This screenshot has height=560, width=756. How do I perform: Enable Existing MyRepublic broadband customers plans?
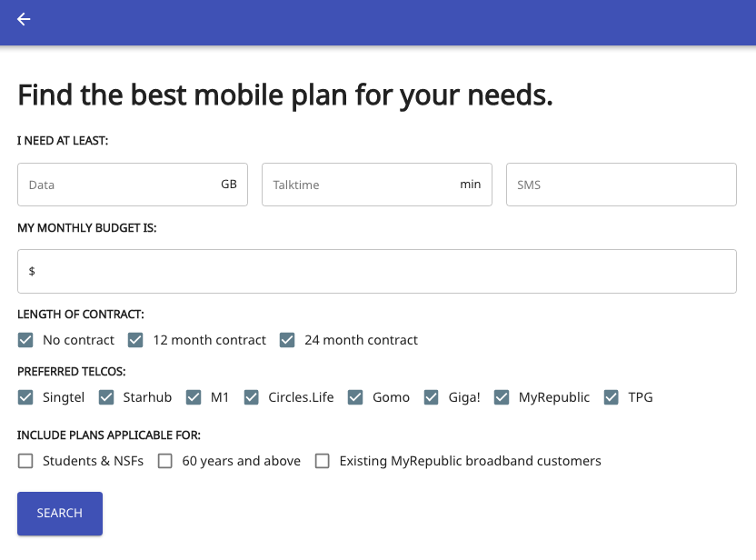(x=323, y=461)
